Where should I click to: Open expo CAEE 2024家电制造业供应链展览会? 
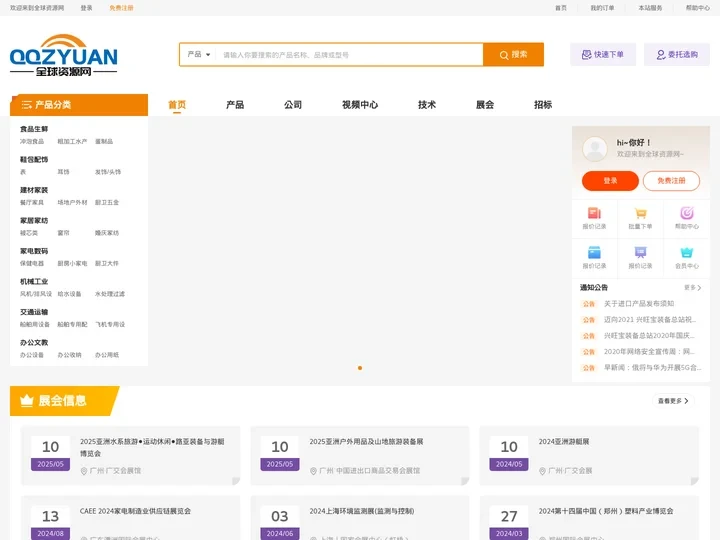pyautogui.click(x=135, y=511)
